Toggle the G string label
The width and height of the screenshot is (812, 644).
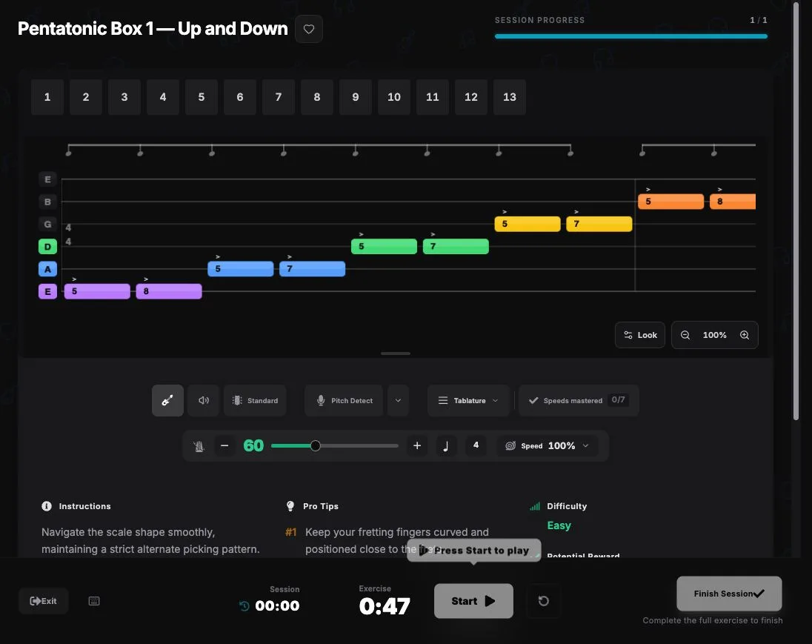47,224
